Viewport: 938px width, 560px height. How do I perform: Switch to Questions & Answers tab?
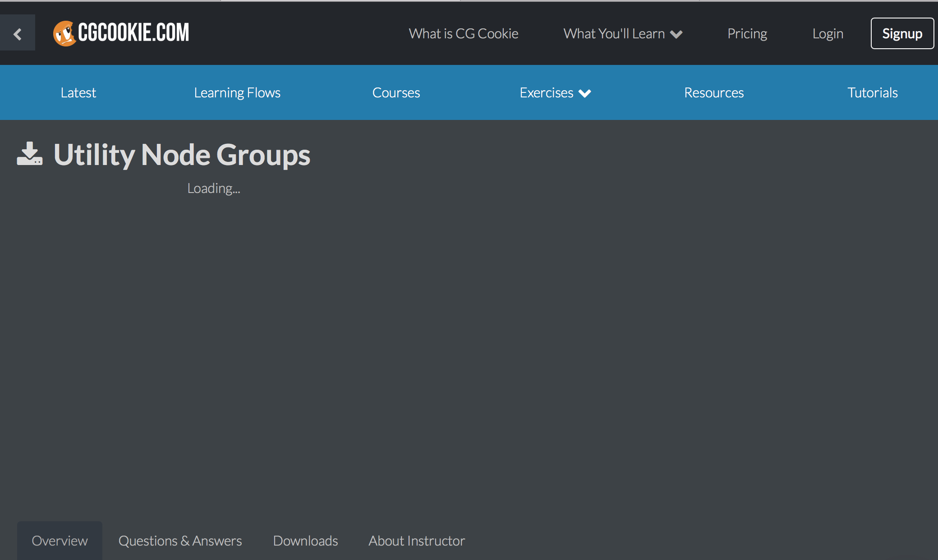(180, 541)
